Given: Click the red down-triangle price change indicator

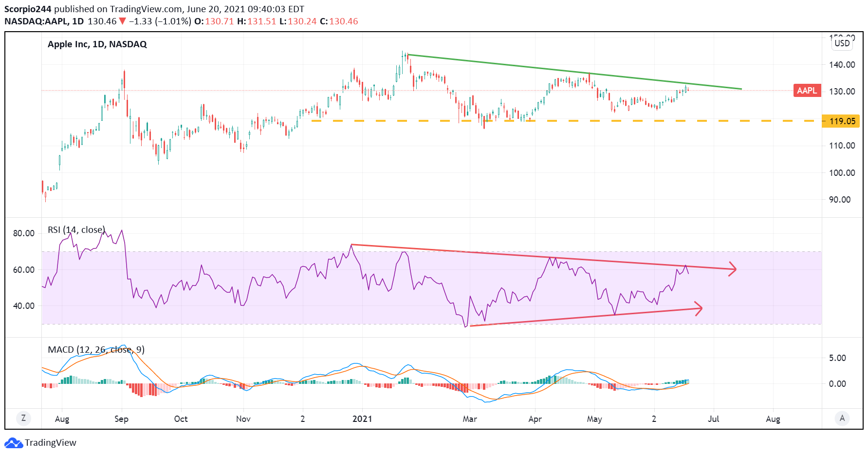Looking at the screenshot, I should tap(122, 21).
